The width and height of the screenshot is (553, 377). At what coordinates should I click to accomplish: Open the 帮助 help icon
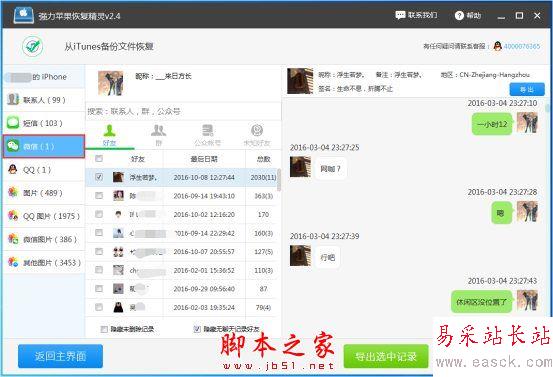point(459,16)
